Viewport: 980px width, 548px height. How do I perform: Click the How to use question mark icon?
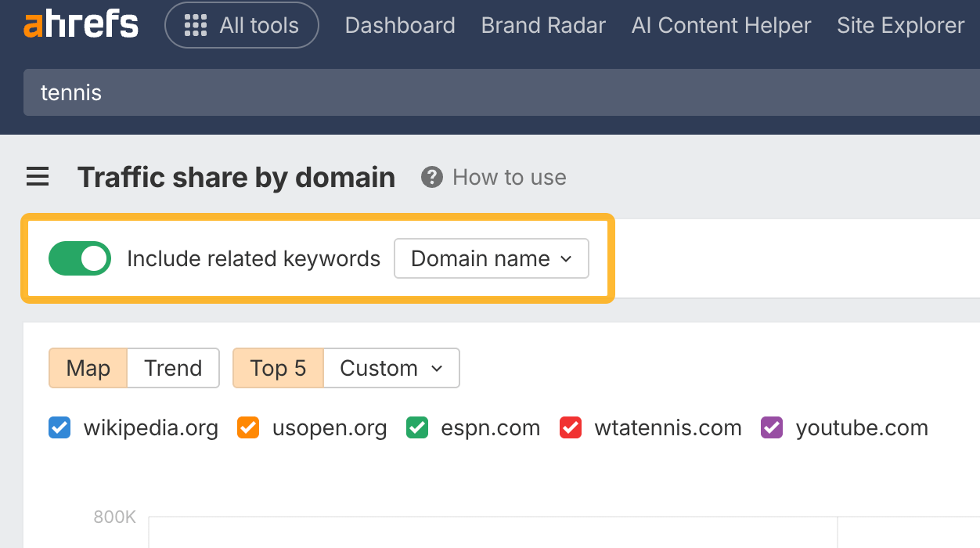[x=431, y=177]
